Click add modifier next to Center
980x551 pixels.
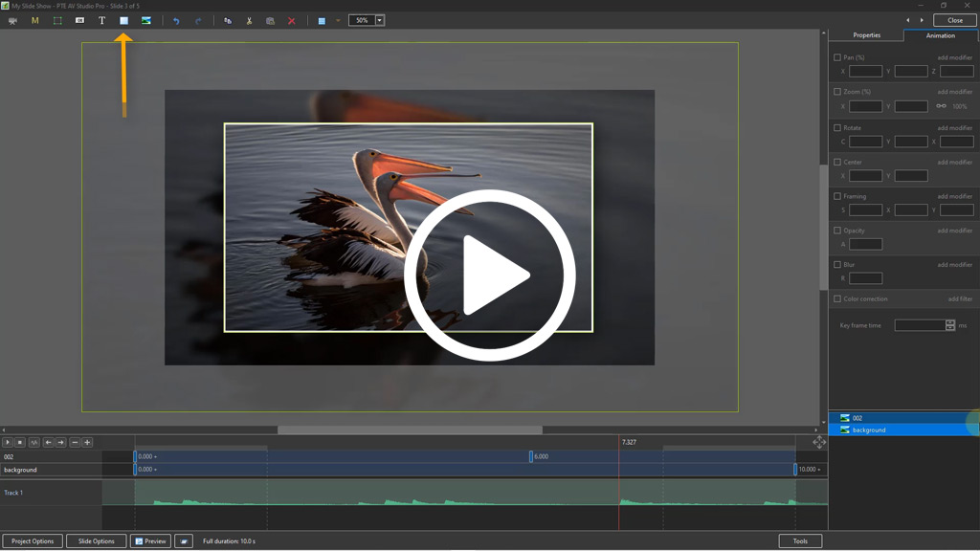[x=954, y=162]
